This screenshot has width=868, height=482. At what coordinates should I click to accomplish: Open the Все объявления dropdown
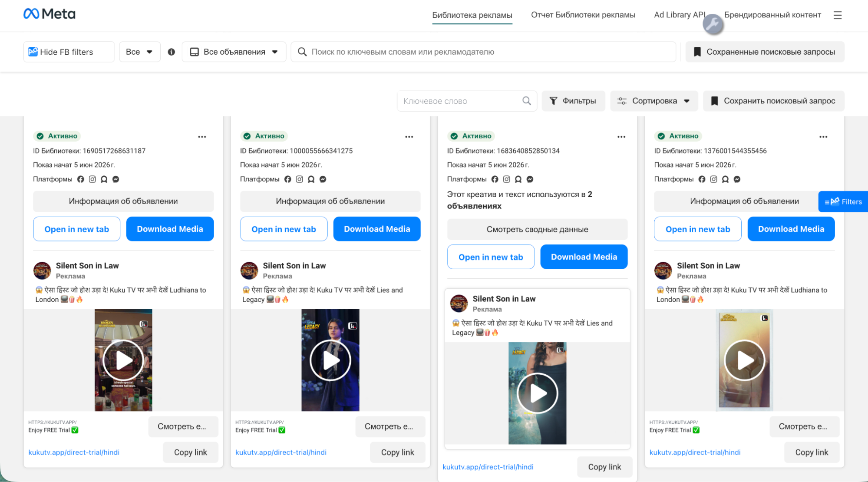tap(234, 52)
